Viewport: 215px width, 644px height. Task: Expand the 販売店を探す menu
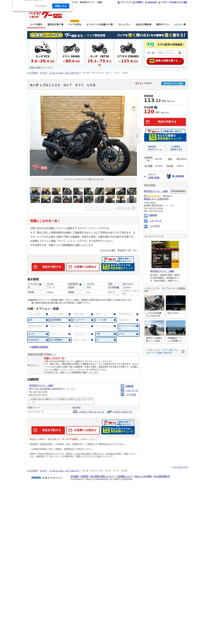point(55,25)
